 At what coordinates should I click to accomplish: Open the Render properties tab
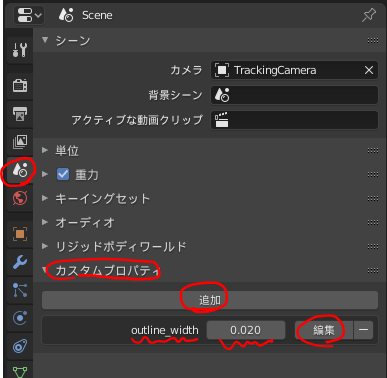coord(20,86)
